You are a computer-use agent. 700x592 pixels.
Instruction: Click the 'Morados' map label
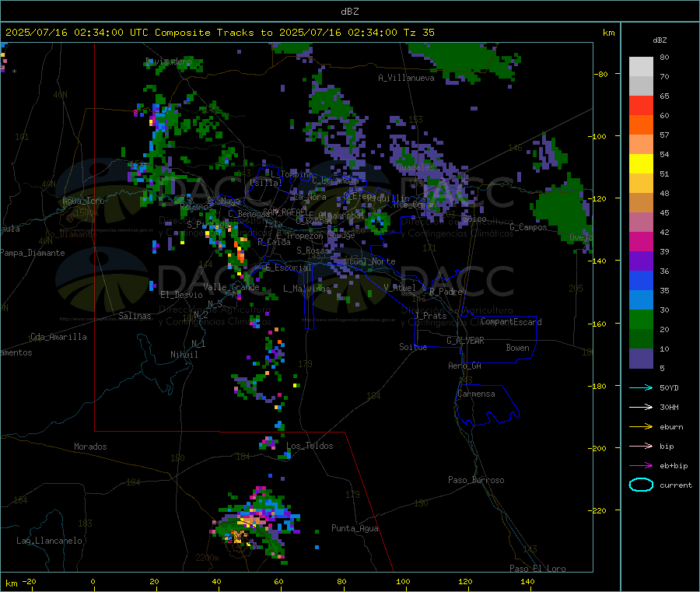pyautogui.click(x=90, y=447)
